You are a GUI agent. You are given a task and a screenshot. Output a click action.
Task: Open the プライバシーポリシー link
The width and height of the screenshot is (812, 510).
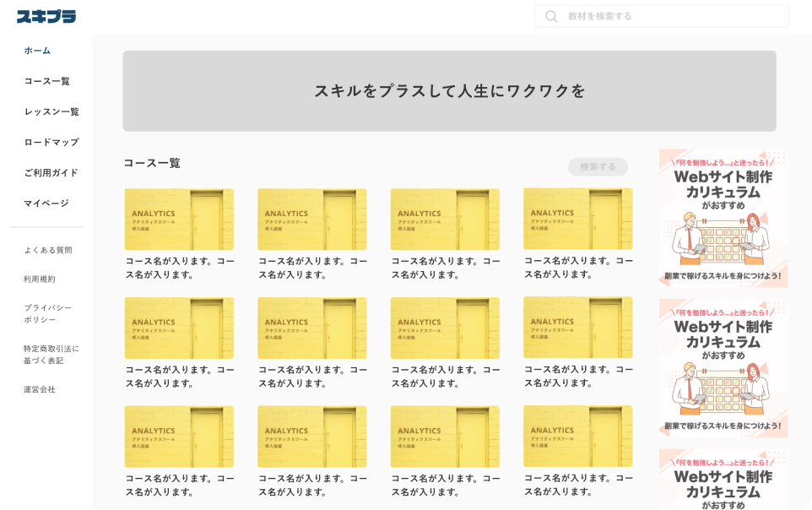pyautogui.click(x=47, y=313)
